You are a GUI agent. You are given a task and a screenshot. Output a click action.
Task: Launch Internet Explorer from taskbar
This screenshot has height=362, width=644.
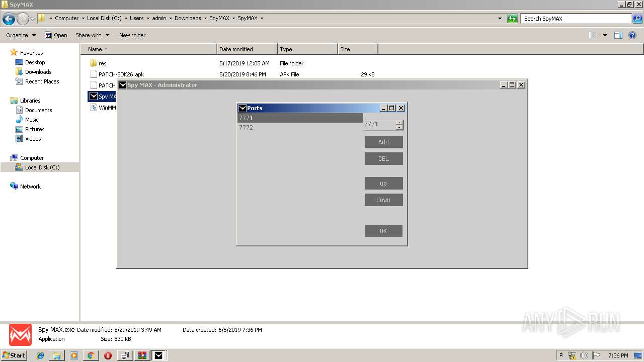click(x=41, y=355)
